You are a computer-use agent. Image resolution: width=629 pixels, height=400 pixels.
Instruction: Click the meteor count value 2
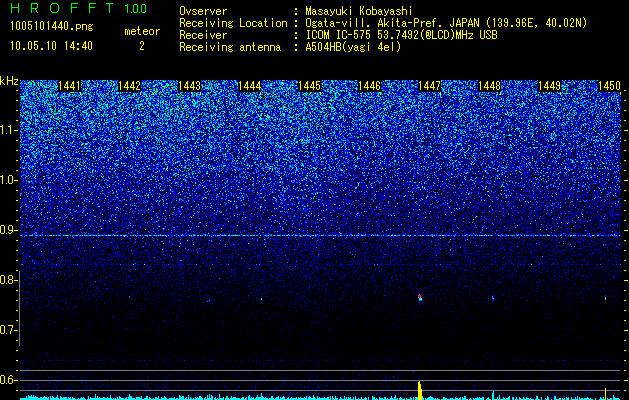click(x=142, y=46)
